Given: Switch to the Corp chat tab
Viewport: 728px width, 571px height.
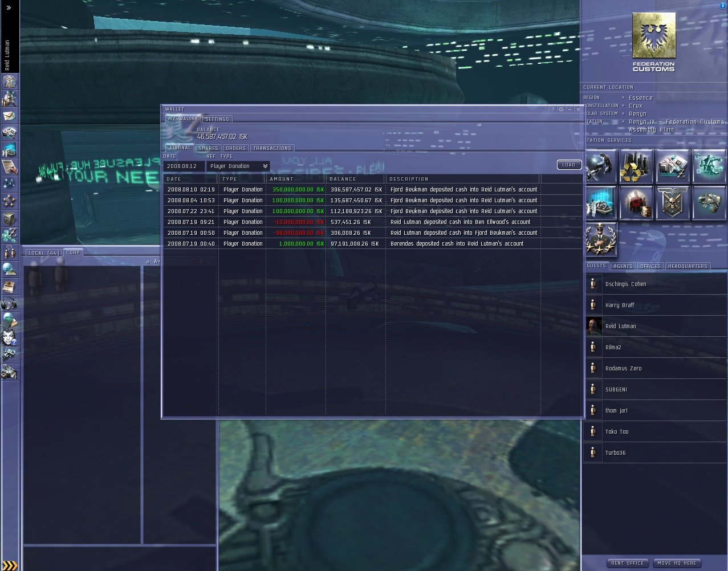Looking at the screenshot, I should 73,252.
